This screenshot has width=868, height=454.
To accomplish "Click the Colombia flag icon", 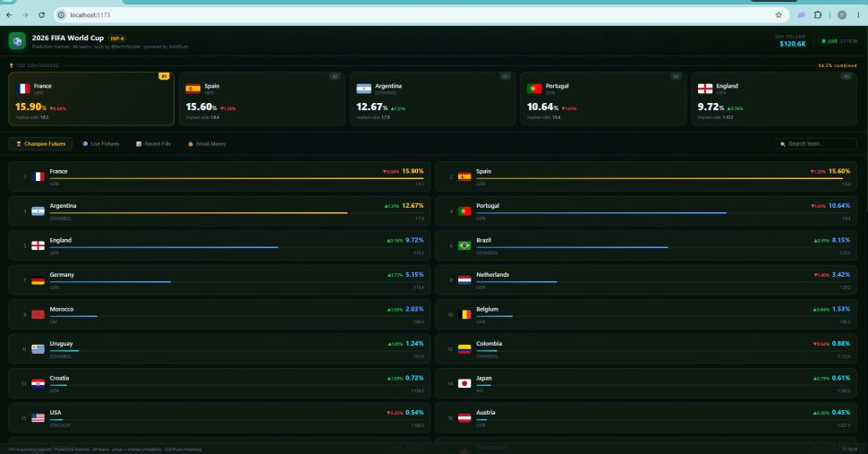I will tap(464, 349).
